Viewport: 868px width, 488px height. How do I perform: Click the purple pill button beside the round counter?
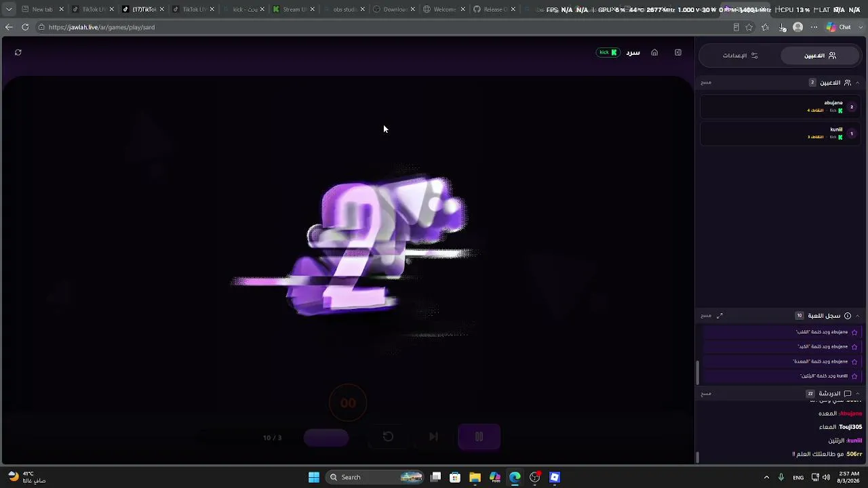tap(326, 438)
